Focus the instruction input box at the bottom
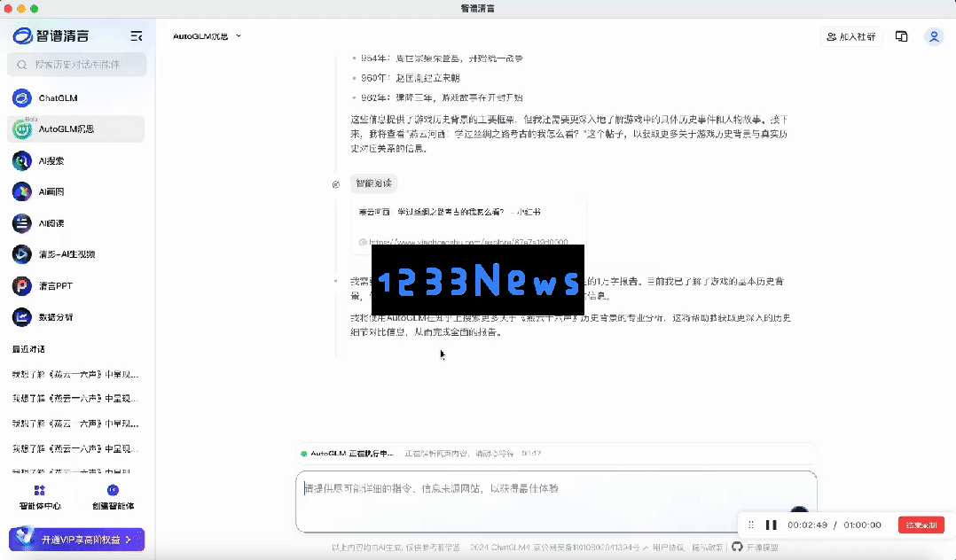This screenshot has height=560, width=956. [x=556, y=502]
